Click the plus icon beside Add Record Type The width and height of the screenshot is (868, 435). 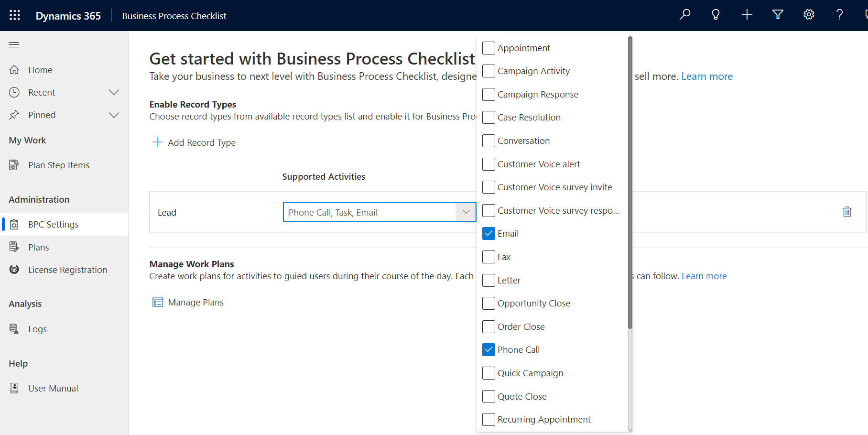[157, 142]
